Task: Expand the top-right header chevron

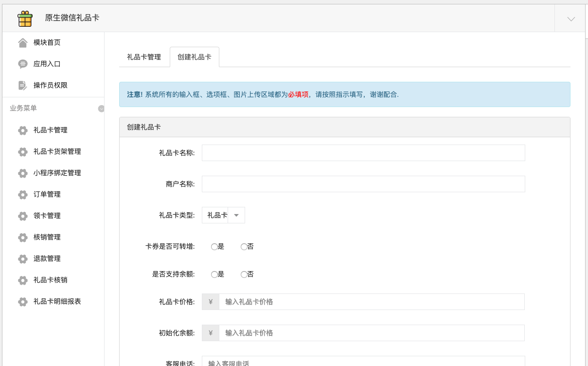Action: (x=571, y=19)
